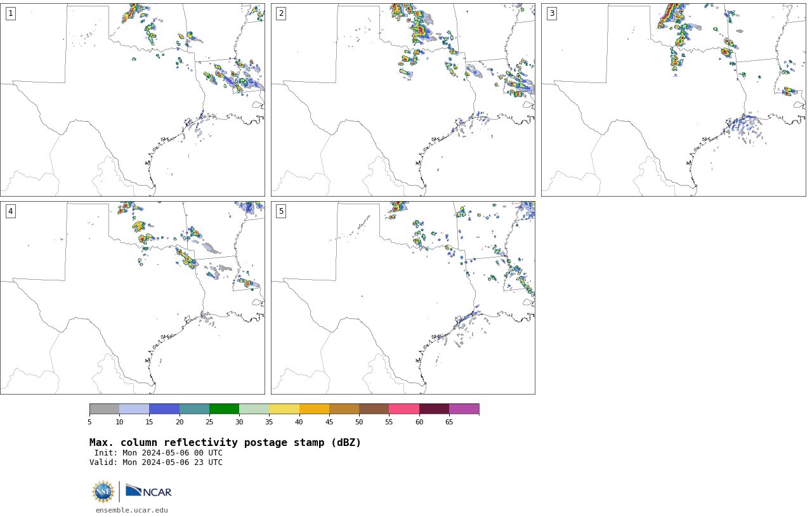Select the pink 55-60 dBZ swatch
The image size is (812, 517).
click(404, 409)
